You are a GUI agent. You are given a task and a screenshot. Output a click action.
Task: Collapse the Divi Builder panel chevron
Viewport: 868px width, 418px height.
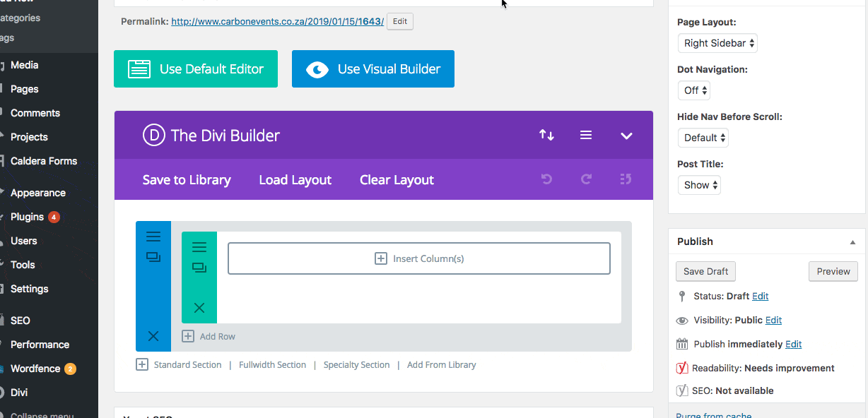pyautogui.click(x=626, y=136)
